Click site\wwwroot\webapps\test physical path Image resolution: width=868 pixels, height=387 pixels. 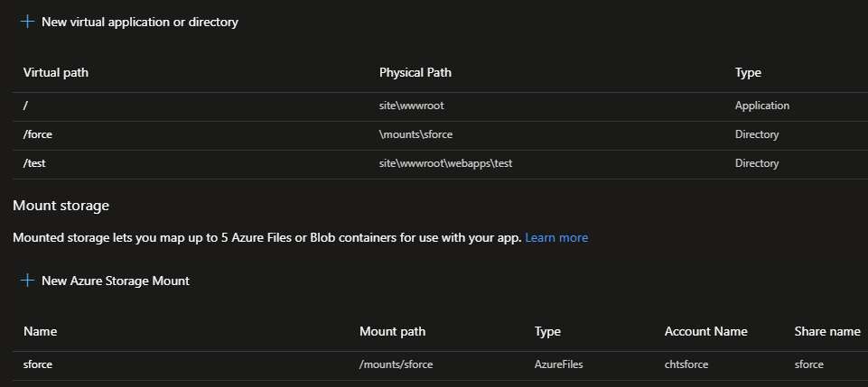coord(446,163)
